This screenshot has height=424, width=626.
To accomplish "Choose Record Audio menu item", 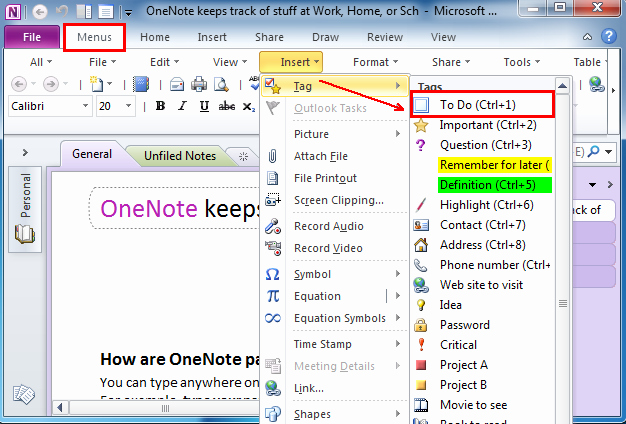I will (x=335, y=226).
